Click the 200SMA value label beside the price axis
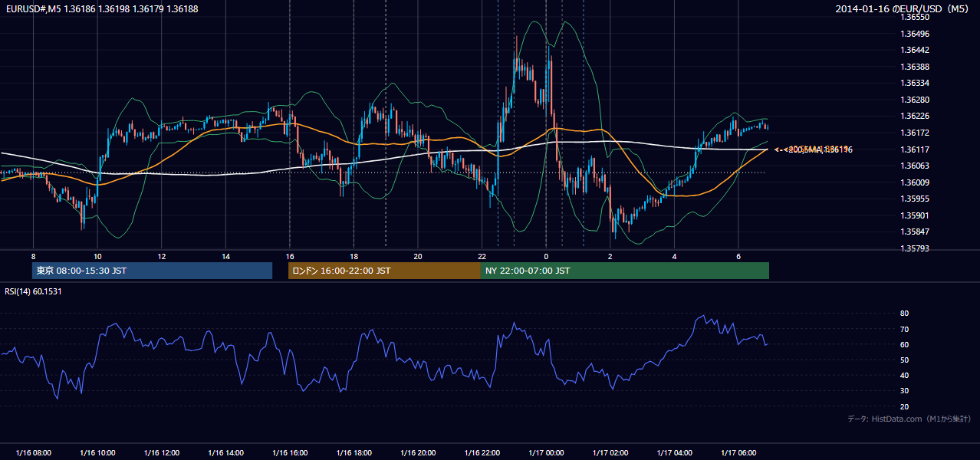 814,149
